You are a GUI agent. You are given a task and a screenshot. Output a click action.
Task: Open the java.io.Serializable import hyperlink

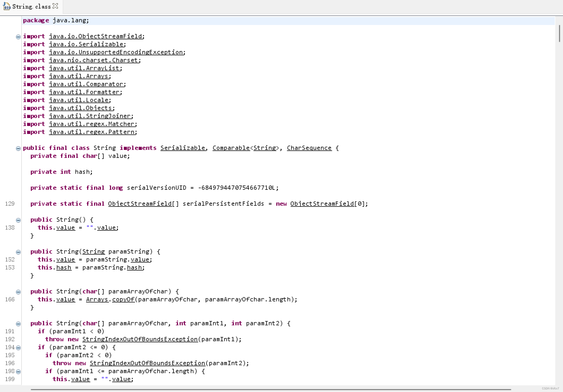pyautogui.click(x=87, y=44)
